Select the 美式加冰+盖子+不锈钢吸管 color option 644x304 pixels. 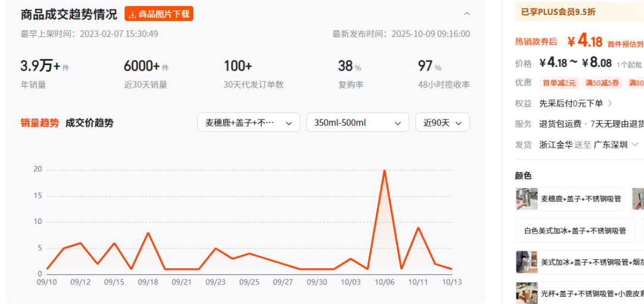click(580, 262)
